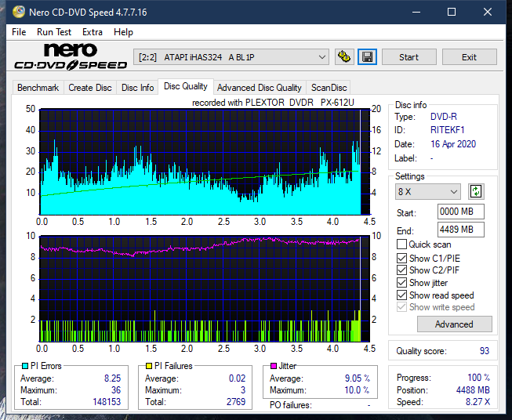Click the position value 4488 MB
The image size is (512, 420).
coord(473,390)
